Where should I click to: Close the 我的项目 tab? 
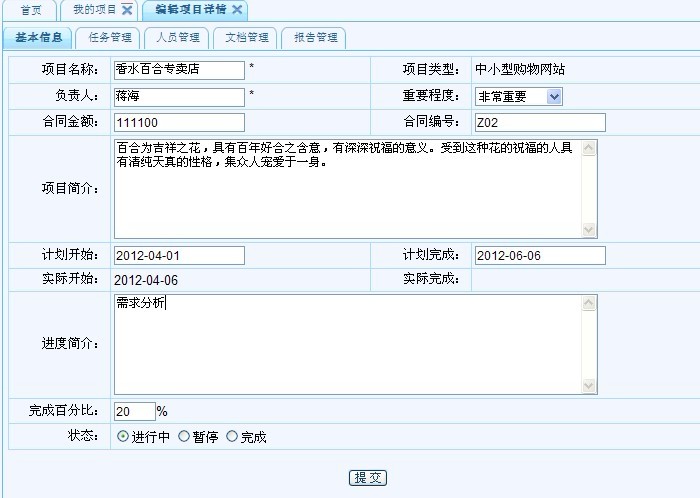point(127,10)
